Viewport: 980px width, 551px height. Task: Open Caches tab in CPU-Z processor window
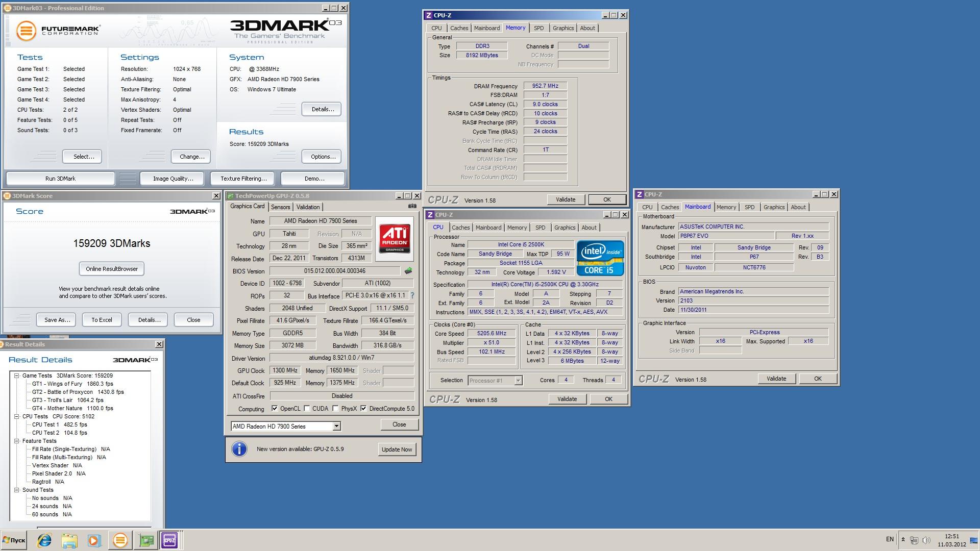(x=460, y=228)
